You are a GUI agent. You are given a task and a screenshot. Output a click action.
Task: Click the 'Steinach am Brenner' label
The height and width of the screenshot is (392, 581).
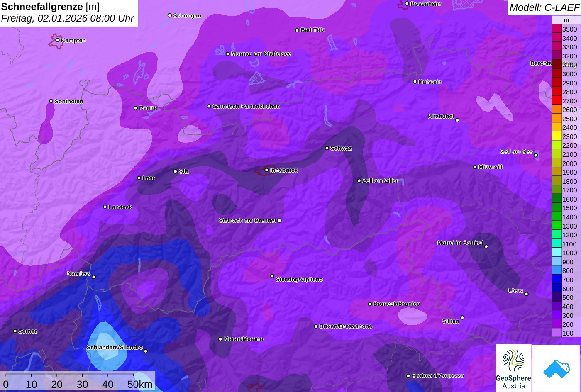247,220
